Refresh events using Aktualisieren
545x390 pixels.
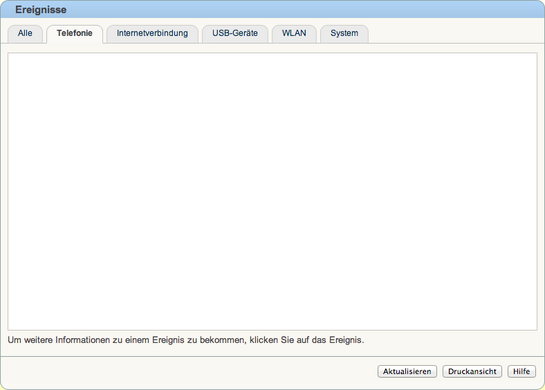[407, 371]
